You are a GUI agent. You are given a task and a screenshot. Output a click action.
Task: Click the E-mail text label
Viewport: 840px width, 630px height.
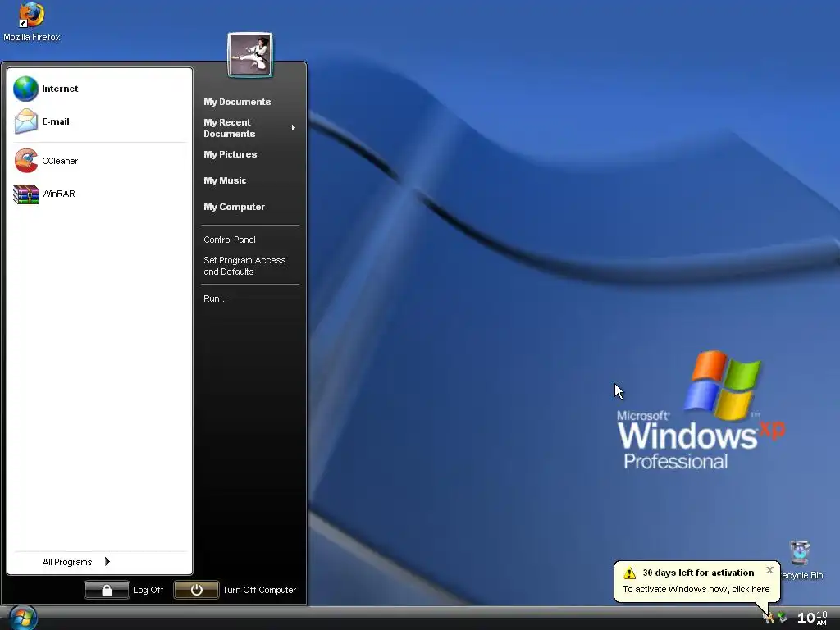coord(56,121)
